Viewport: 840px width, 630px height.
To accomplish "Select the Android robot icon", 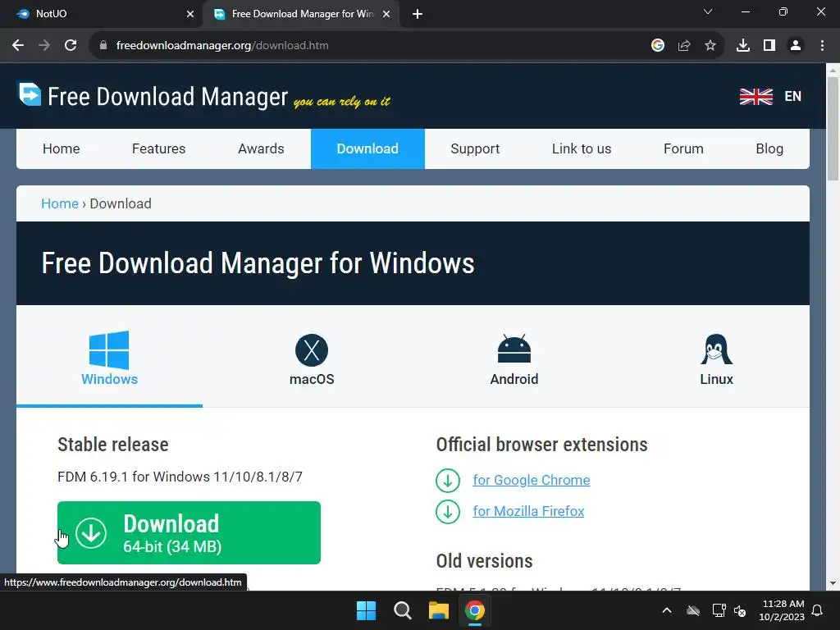I will (514, 349).
